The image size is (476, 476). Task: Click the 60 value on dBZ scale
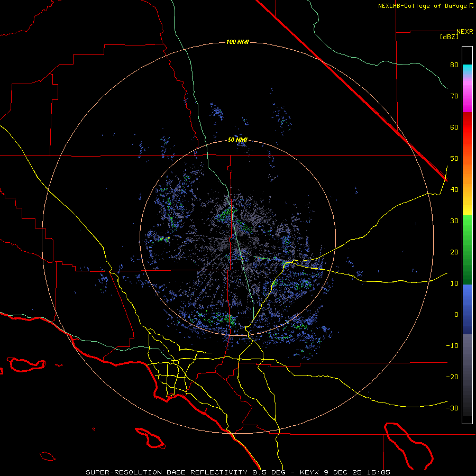click(x=454, y=127)
